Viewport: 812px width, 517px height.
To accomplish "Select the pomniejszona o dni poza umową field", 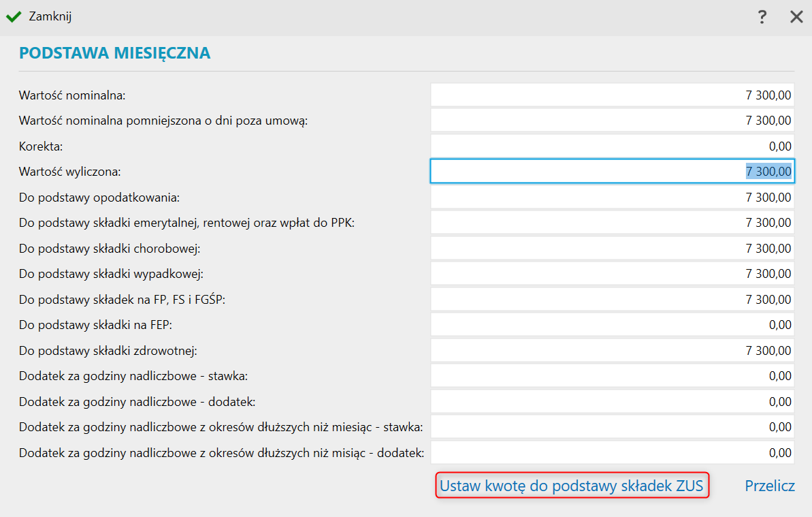I will (x=612, y=120).
